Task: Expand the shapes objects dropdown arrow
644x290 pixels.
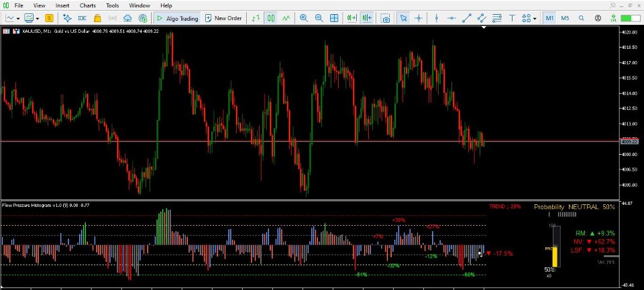Action: point(535,19)
